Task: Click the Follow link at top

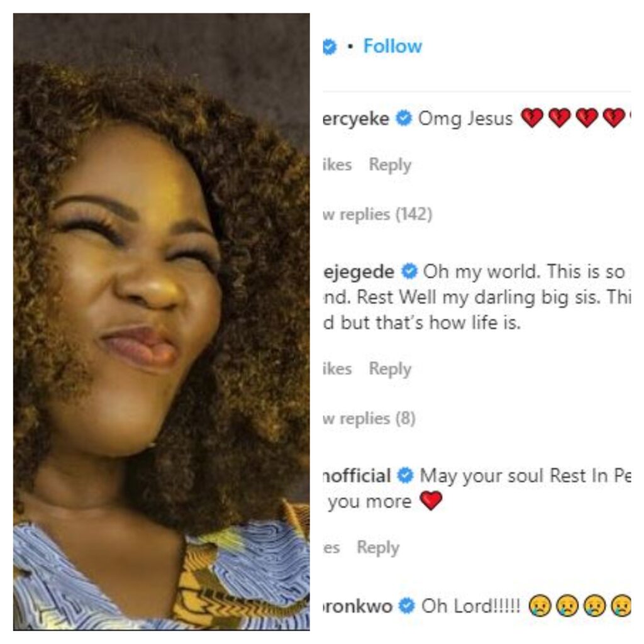Action: coord(392,46)
